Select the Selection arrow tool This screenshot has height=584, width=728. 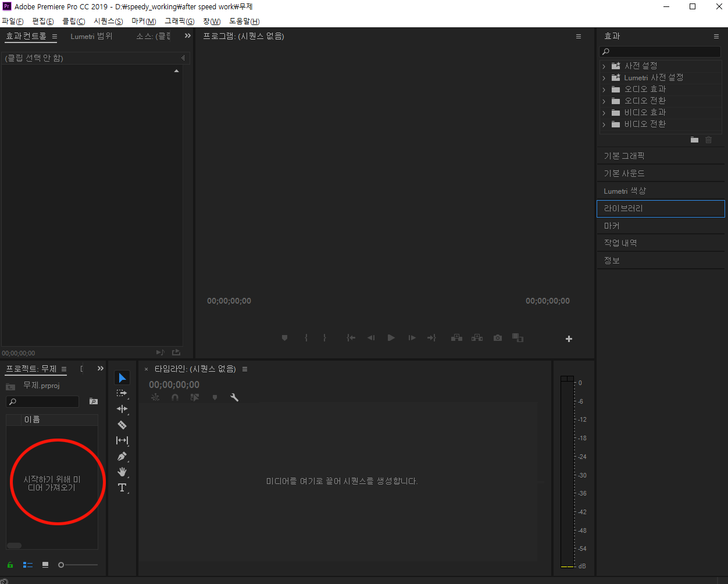[122, 378]
